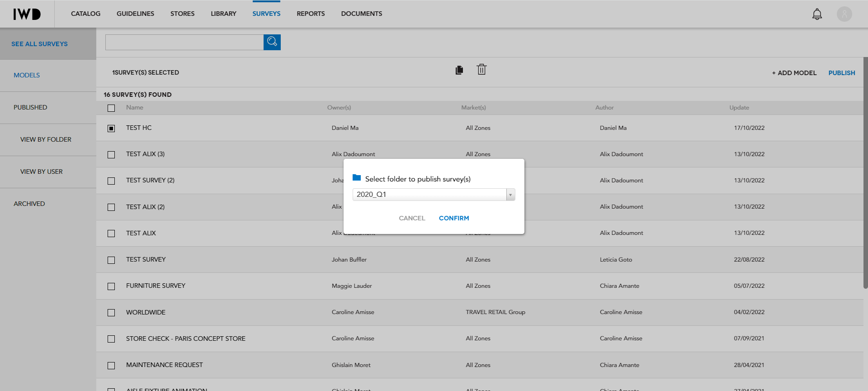Open the WORLDWIDE survey name

[146, 312]
